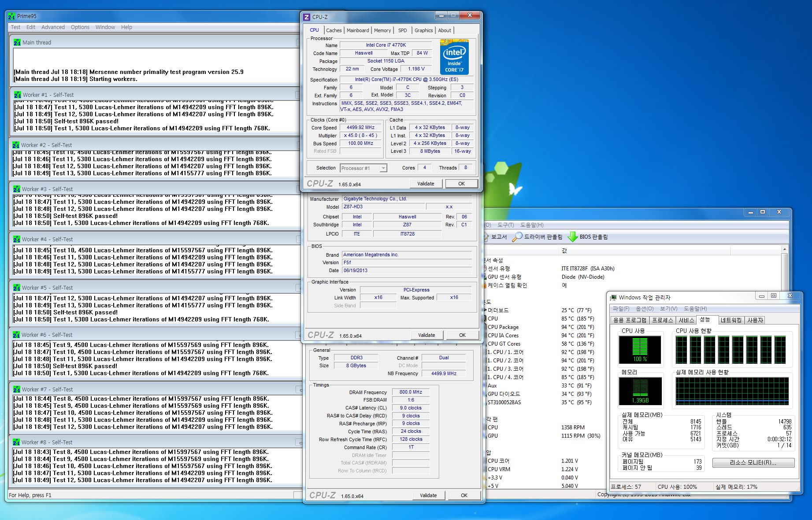
Task: Click the DRAM Frequency 800.0 MHz value
Action: pos(411,392)
